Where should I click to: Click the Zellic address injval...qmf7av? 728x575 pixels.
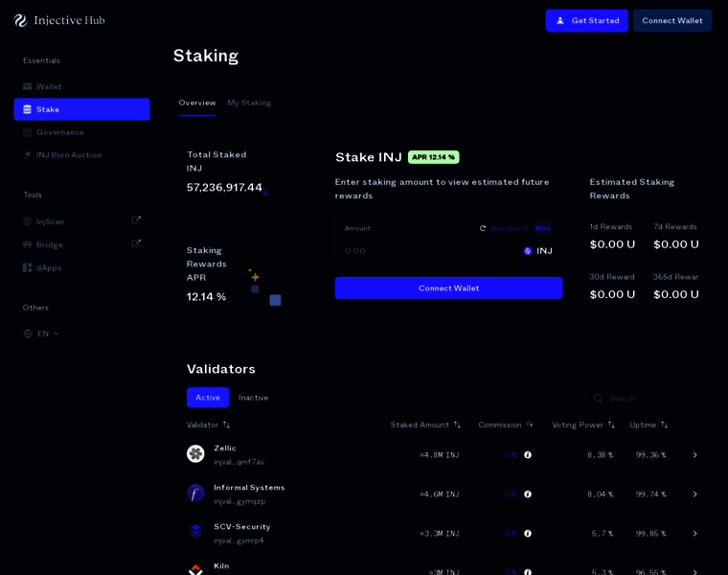coord(239,462)
